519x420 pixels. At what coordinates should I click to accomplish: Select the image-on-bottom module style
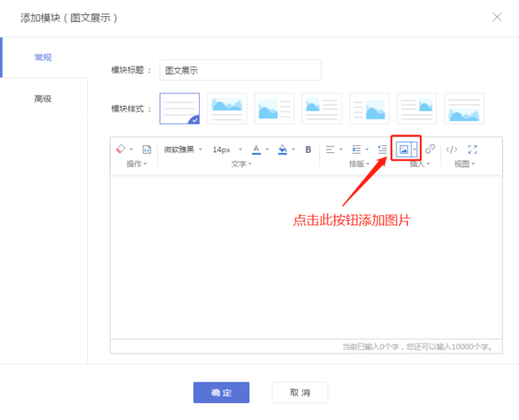pos(464,108)
